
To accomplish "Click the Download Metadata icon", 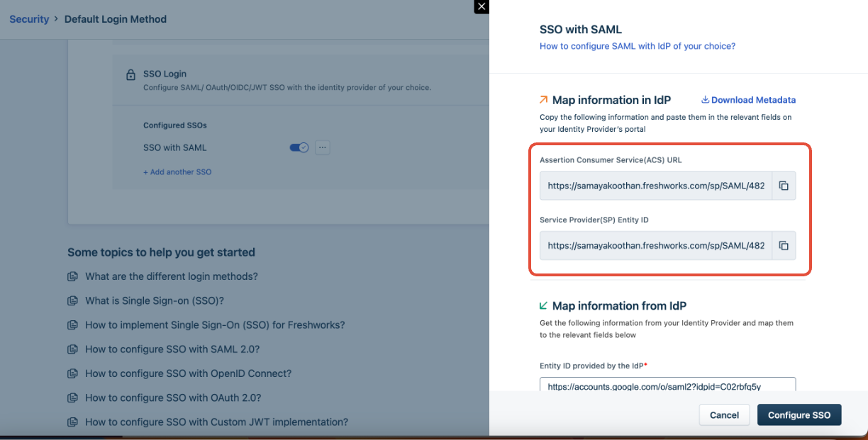I will click(705, 100).
